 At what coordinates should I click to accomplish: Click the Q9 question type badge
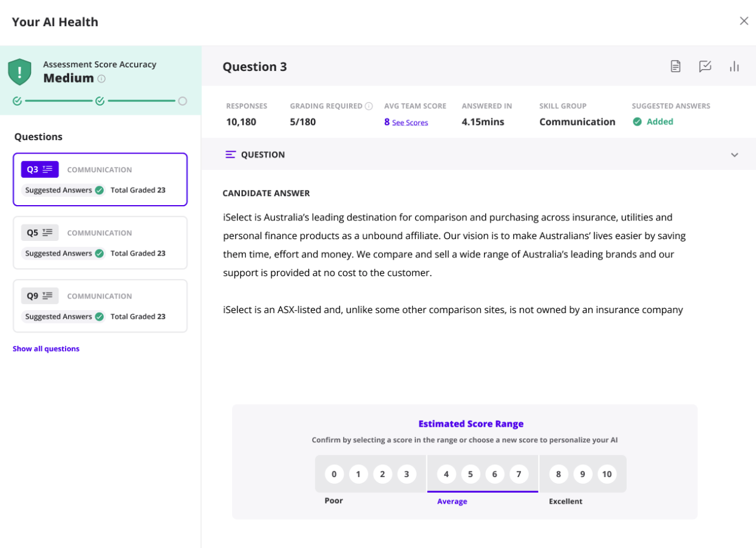39,296
